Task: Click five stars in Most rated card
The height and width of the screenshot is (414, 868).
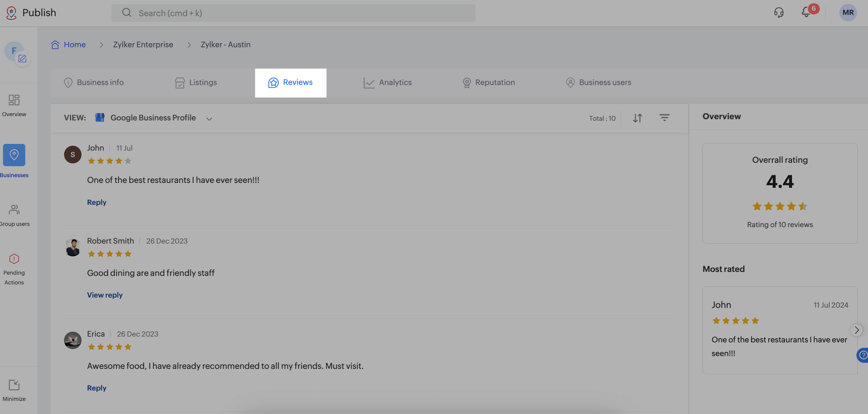Action: click(x=736, y=320)
